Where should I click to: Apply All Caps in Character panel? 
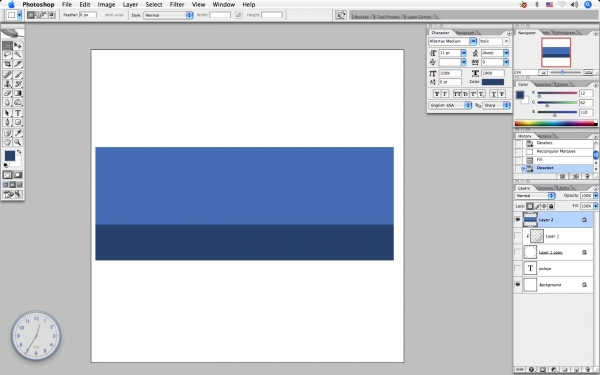click(457, 94)
